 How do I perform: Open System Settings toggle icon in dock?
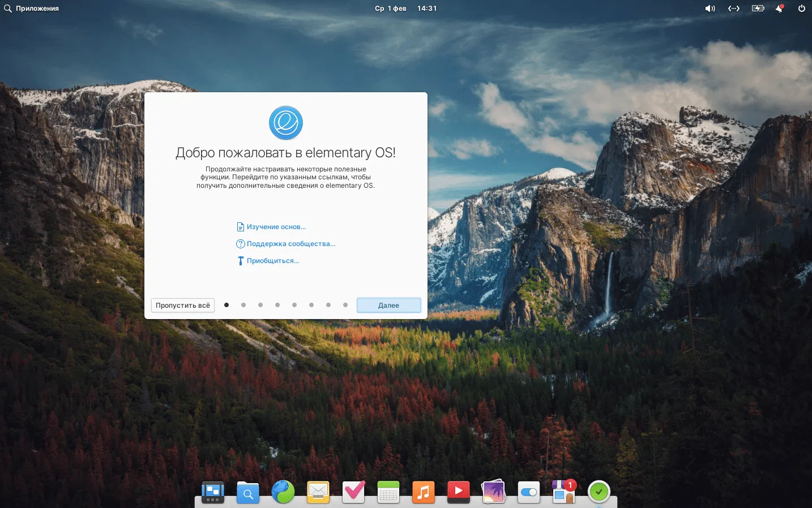coord(529,492)
